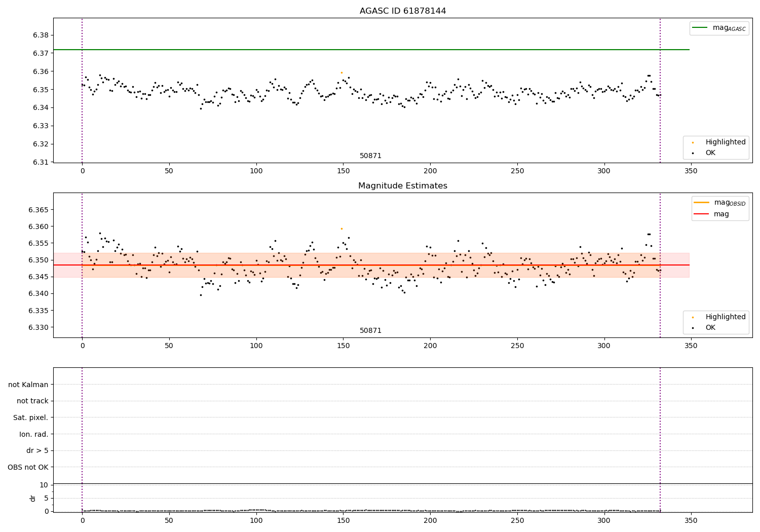The height and width of the screenshot is (532, 760).
Task: Click the 'dr' axis label of bottom plot
Action: (x=33, y=498)
